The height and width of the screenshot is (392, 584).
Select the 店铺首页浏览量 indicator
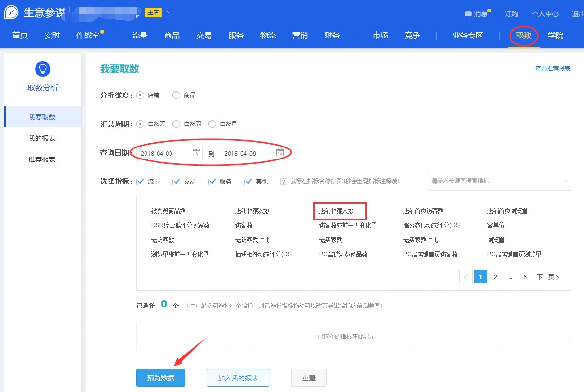(x=508, y=211)
